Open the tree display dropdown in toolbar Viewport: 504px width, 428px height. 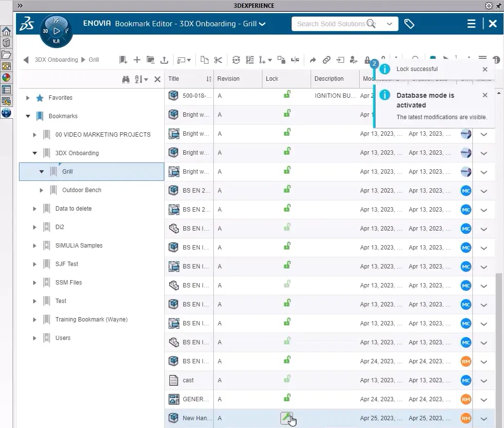184,60
